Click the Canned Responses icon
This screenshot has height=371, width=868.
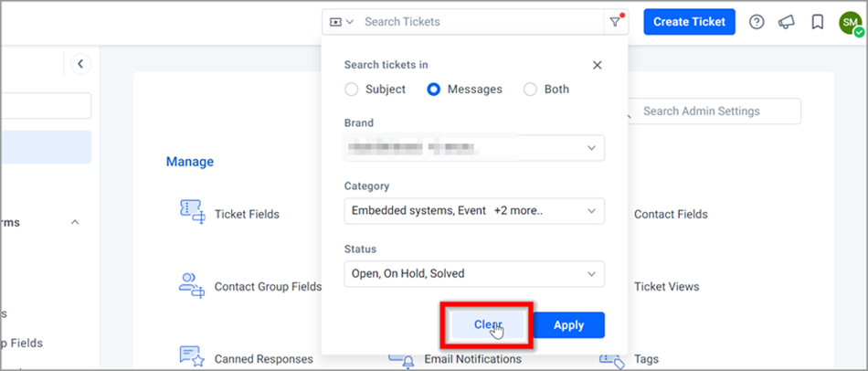coord(193,356)
